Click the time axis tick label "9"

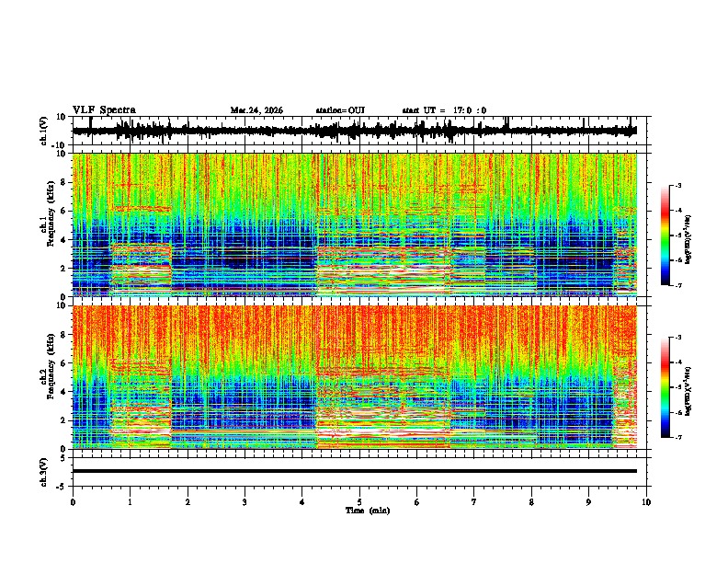click(588, 501)
